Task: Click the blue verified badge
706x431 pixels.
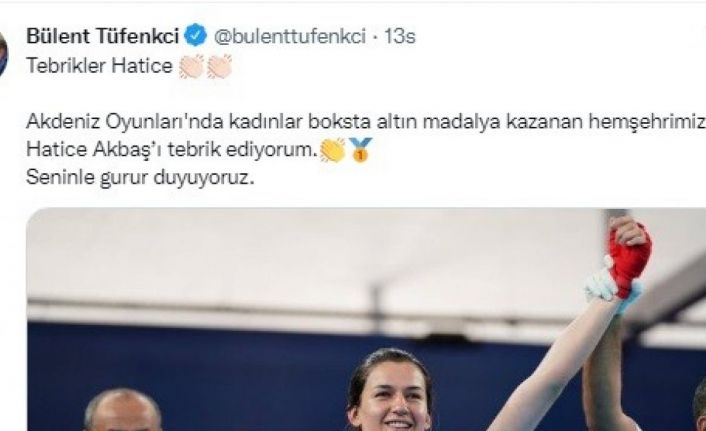Action: pyautogui.click(x=196, y=36)
